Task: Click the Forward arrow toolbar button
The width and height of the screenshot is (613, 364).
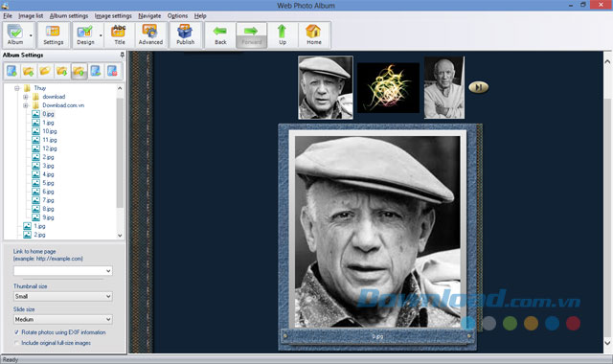Action: pyautogui.click(x=251, y=34)
